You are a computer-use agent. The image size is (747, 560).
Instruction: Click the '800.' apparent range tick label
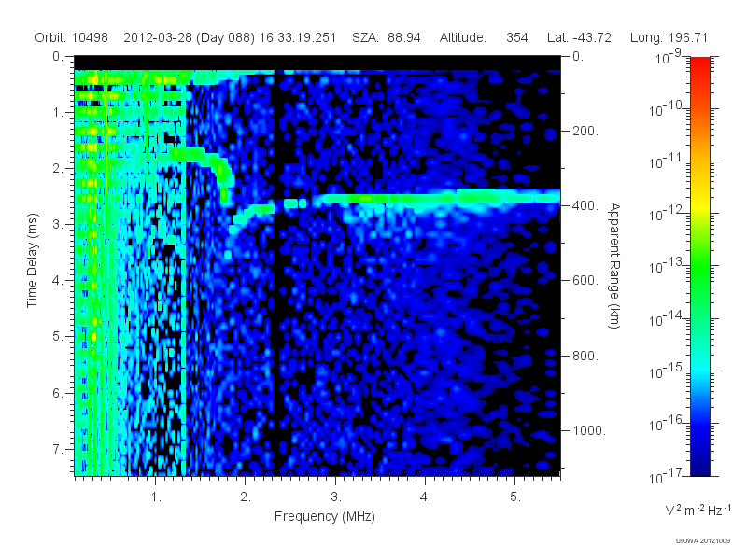[x=585, y=356]
